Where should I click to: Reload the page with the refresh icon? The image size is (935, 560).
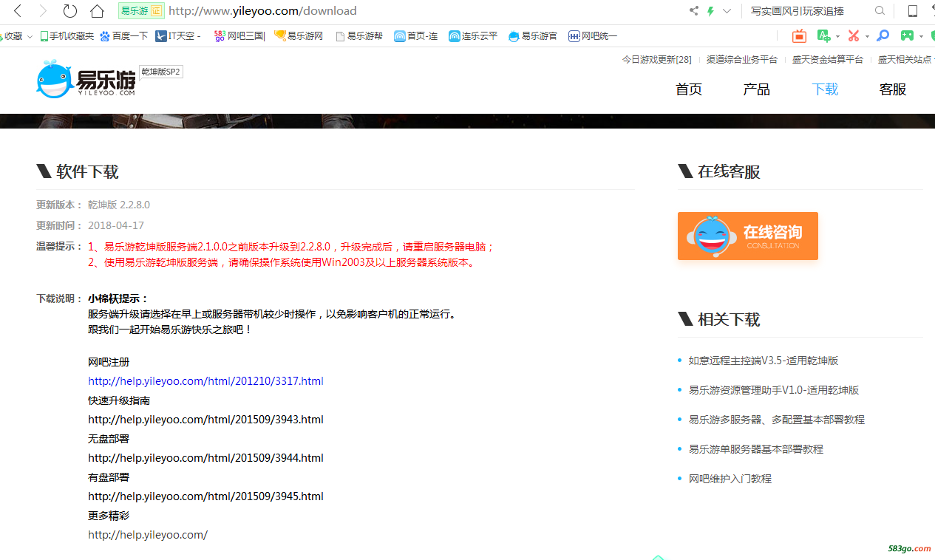click(x=69, y=11)
